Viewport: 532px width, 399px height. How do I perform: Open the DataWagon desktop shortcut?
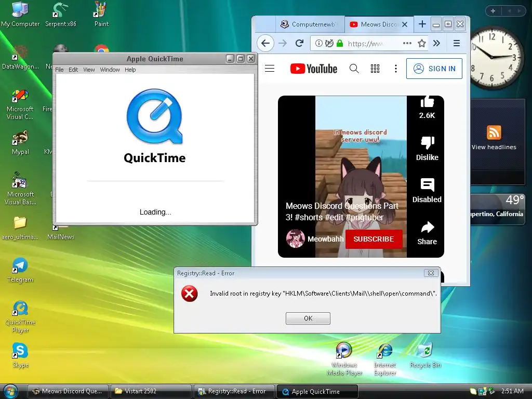click(20, 57)
